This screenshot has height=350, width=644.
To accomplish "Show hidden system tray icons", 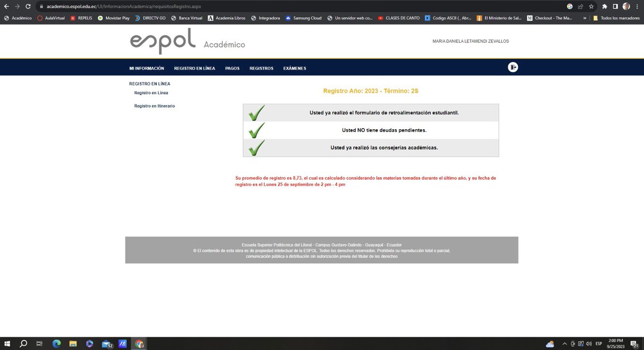I will (564, 344).
